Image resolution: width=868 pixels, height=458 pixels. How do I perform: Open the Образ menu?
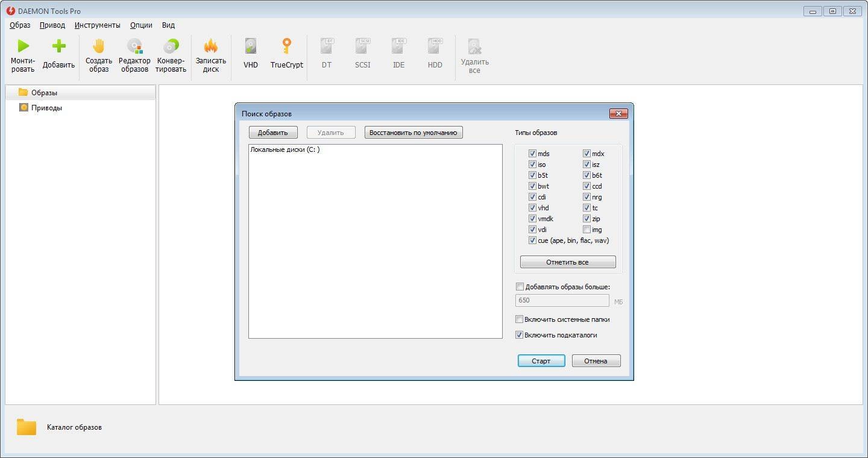coord(20,25)
